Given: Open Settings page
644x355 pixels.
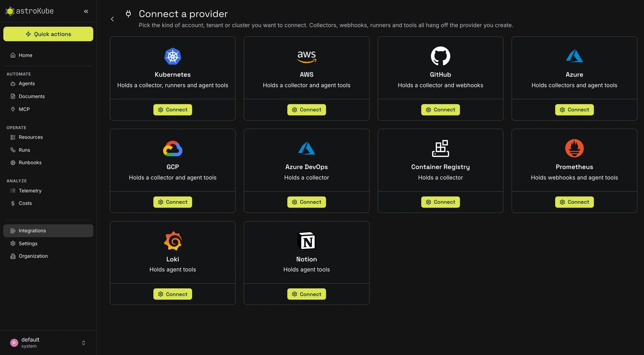Looking at the screenshot, I should click(48, 244).
